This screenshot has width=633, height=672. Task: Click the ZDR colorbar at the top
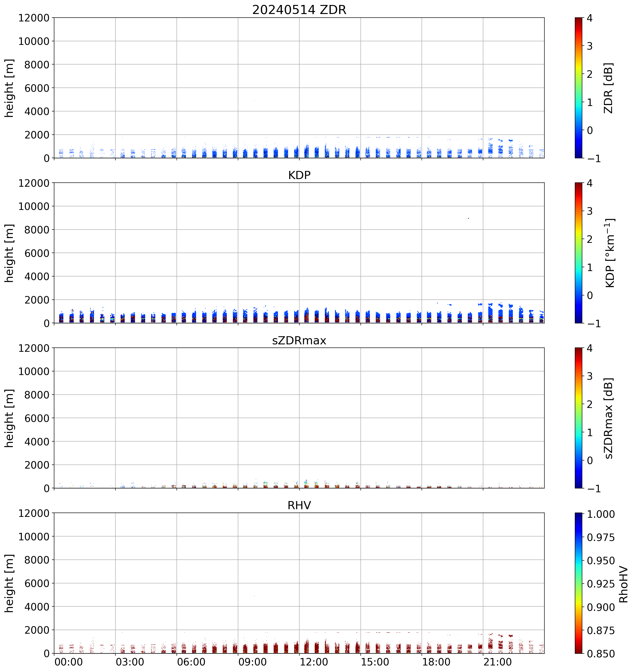[578, 87]
